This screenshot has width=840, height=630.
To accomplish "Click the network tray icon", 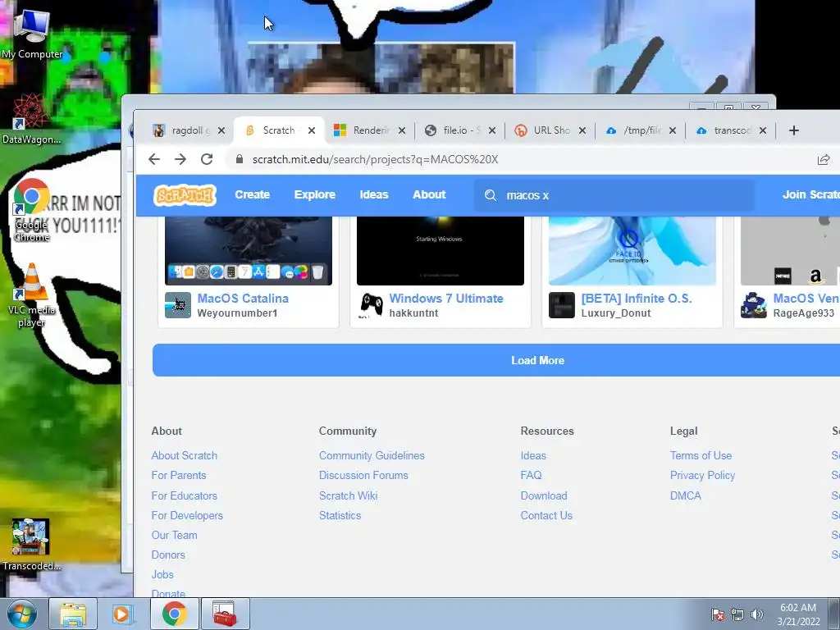I will point(737,614).
